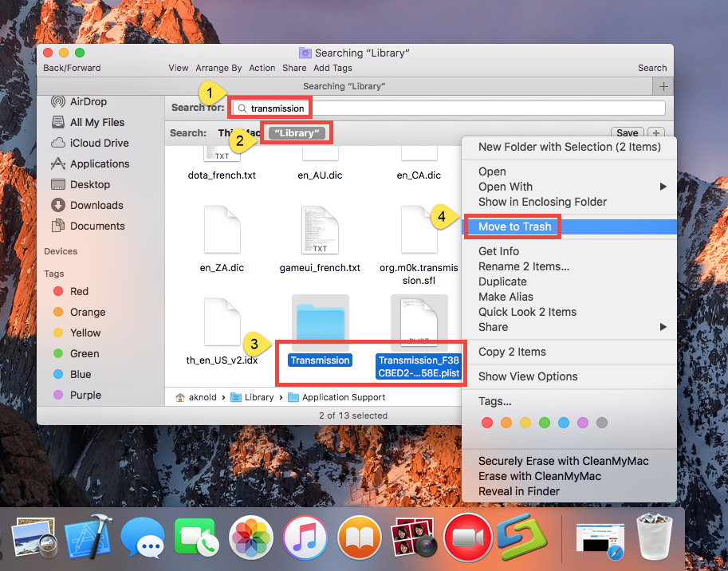Add a search criterion with the plus button

pos(655,132)
